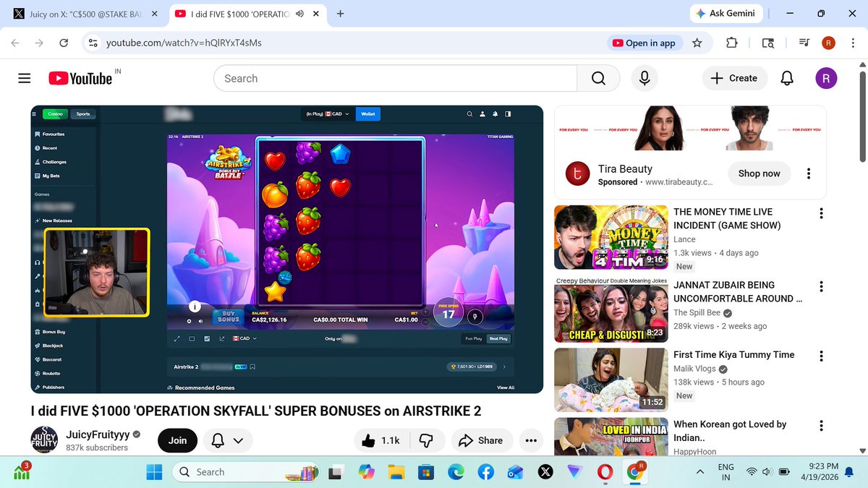The height and width of the screenshot is (488, 868).
Task: Open THE MONEY TIME LIVE INCIDENT thumbnail
Action: [611, 237]
